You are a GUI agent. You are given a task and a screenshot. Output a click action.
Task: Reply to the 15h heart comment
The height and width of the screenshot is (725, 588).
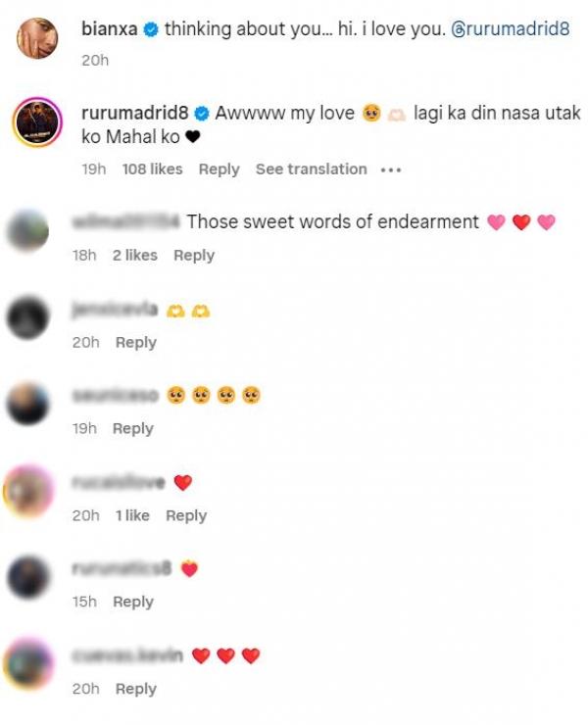[x=133, y=603]
